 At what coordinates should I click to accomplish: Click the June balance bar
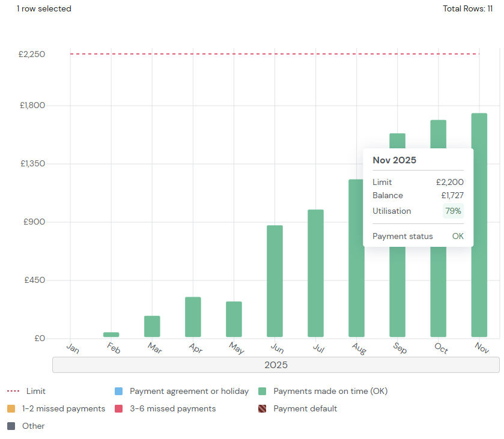pyautogui.click(x=275, y=281)
